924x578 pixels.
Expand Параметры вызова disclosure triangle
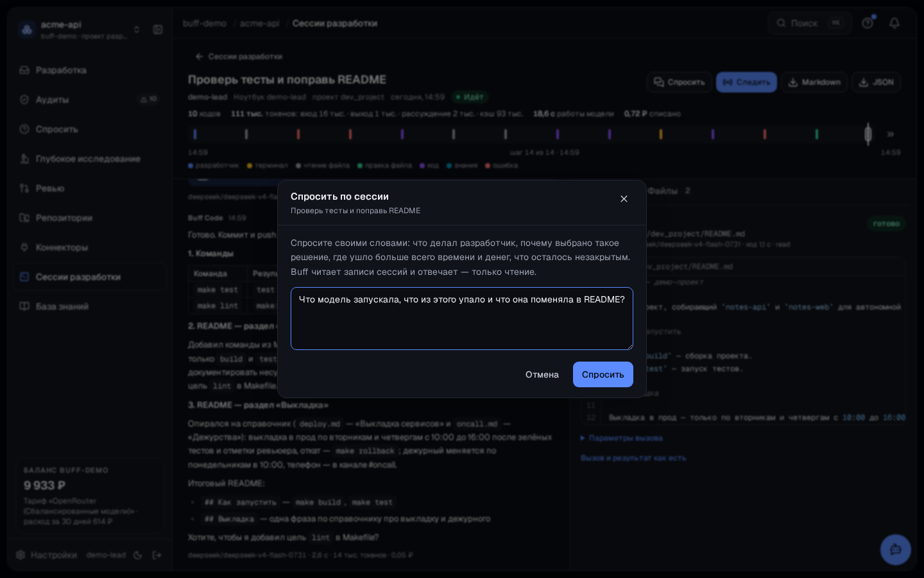pyautogui.click(x=583, y=438)
